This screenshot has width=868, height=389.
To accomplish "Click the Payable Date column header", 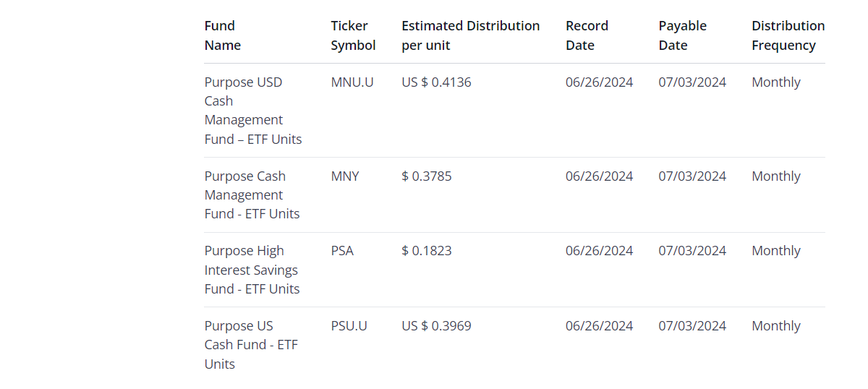I will pyautogui.click(x=682, y=35).
